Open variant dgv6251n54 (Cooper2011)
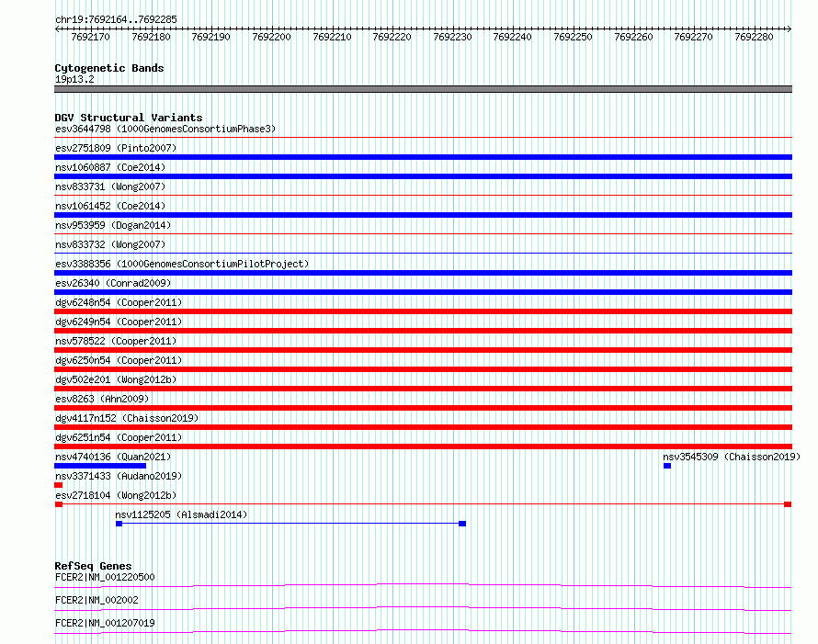The height and width of the screenshot is (644, 818). 119,437
